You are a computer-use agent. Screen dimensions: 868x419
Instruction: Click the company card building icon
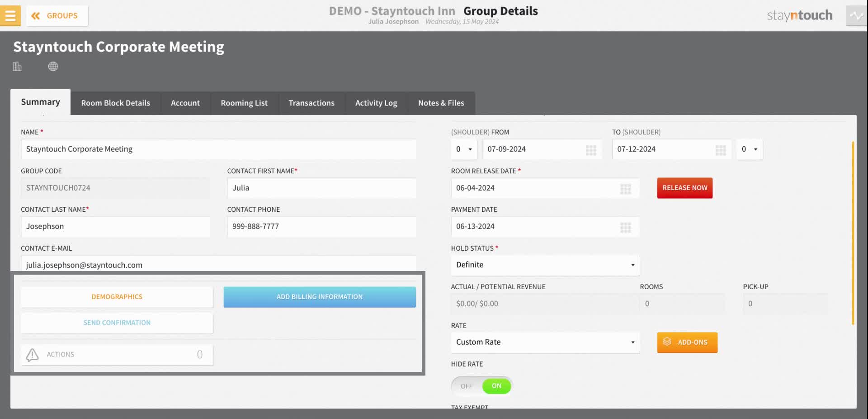(17, 67)
